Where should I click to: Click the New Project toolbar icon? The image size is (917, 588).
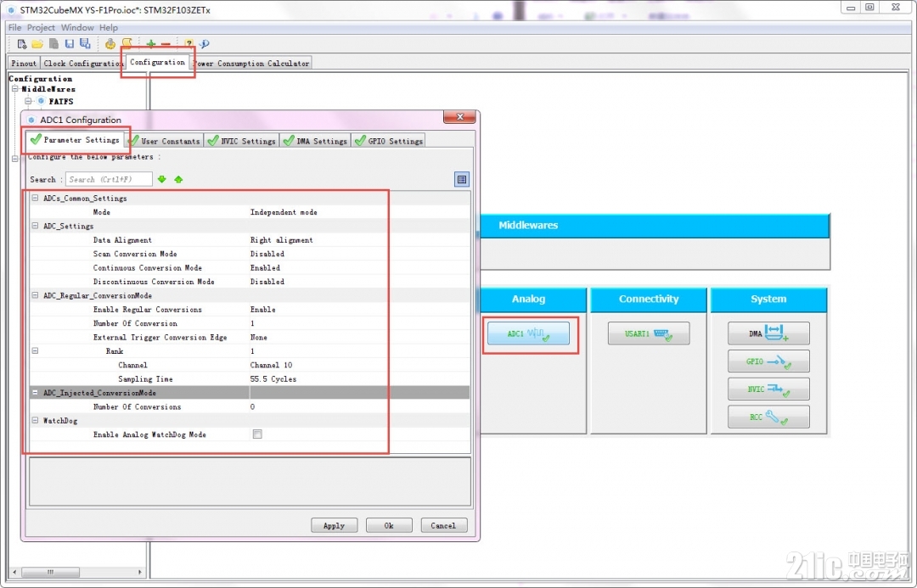(22, 44)
